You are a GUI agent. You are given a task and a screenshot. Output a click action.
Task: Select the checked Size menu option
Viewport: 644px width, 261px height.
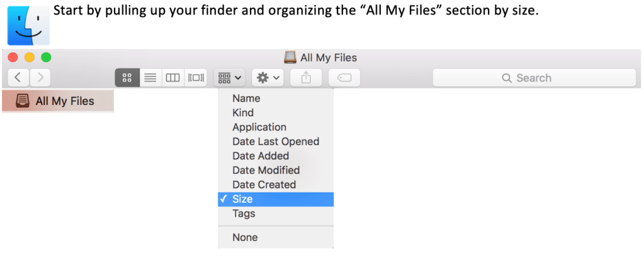coord(242,199)
